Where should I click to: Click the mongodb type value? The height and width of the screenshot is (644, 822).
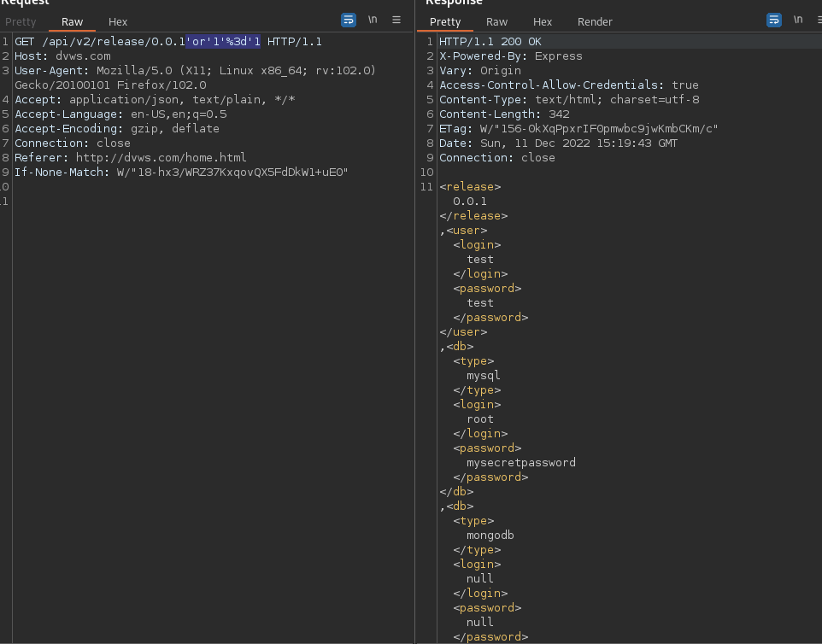coord(490,536)
